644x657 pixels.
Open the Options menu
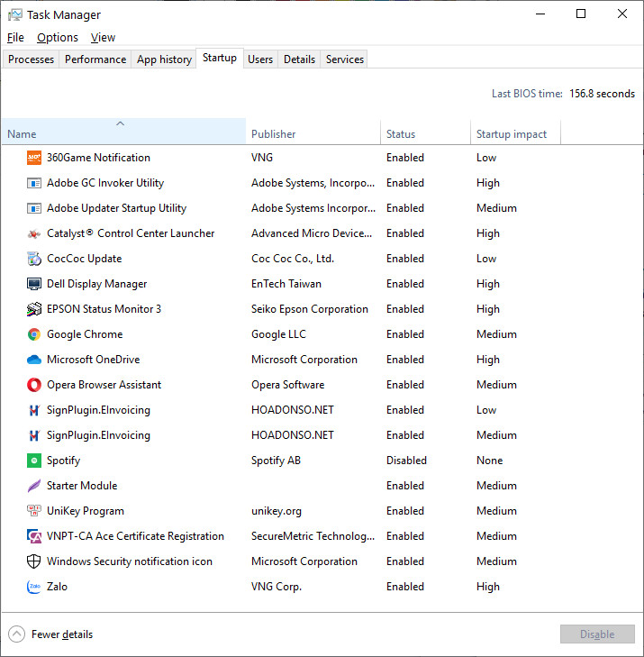point(58,38)
